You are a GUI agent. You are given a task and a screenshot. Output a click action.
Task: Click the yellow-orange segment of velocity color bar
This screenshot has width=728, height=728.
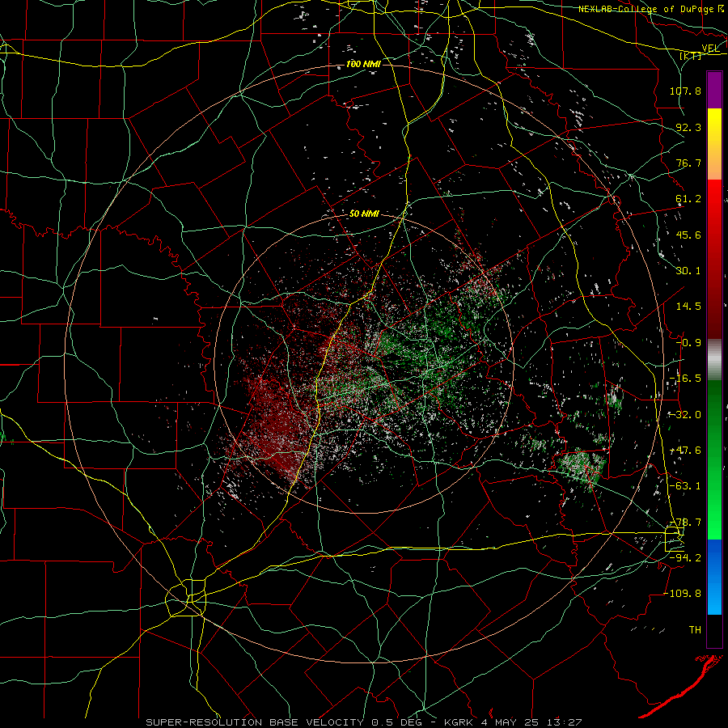tap(714, 144)
